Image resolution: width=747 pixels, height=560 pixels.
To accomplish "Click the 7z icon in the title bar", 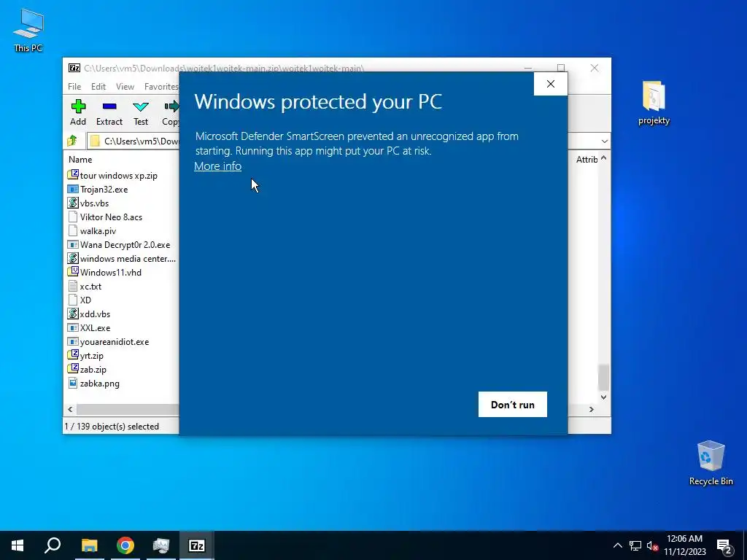I will click(74, 68).
